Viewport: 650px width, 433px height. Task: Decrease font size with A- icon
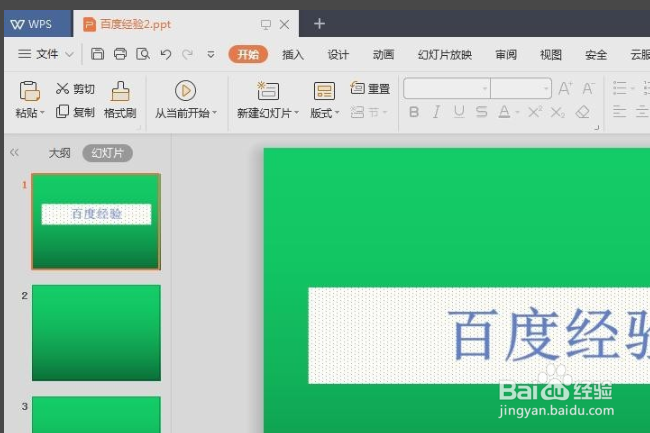pos(588,88)
